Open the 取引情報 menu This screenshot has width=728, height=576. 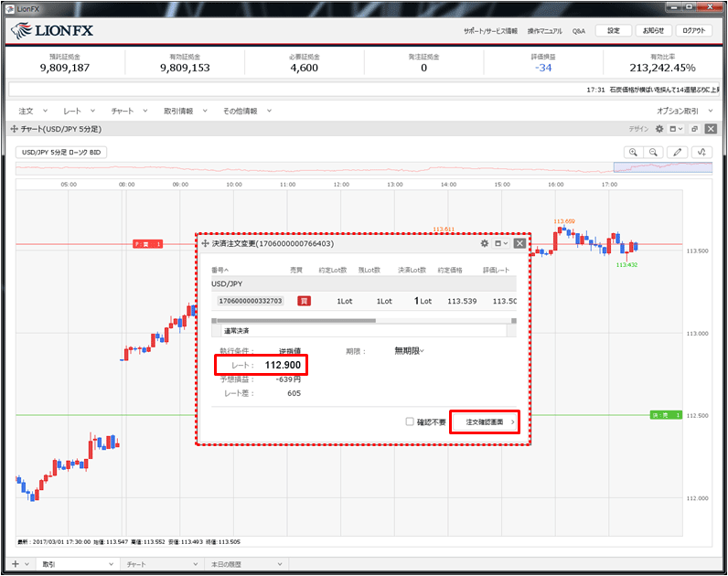click(186, 111)
